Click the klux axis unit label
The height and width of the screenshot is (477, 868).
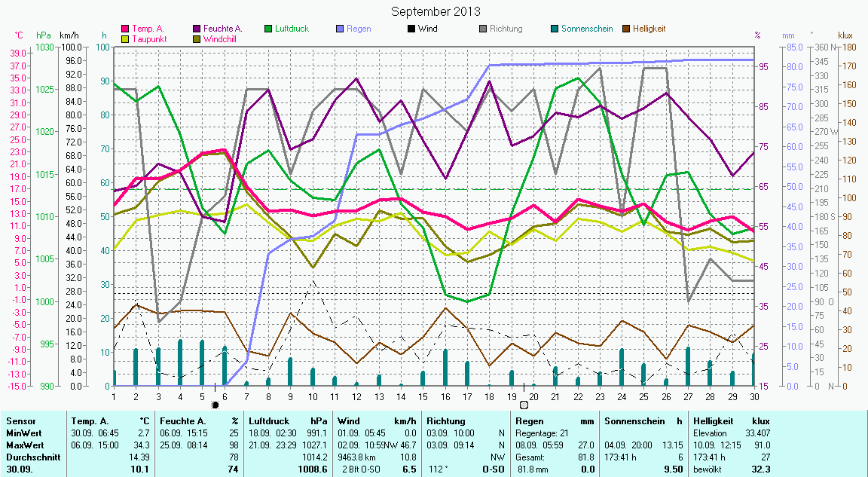tap(845, 35)
